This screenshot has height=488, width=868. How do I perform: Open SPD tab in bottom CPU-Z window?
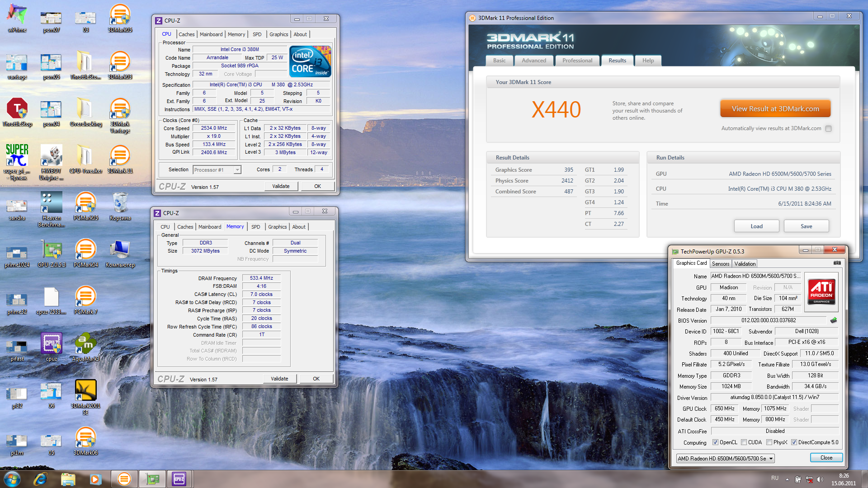(255, 227)
